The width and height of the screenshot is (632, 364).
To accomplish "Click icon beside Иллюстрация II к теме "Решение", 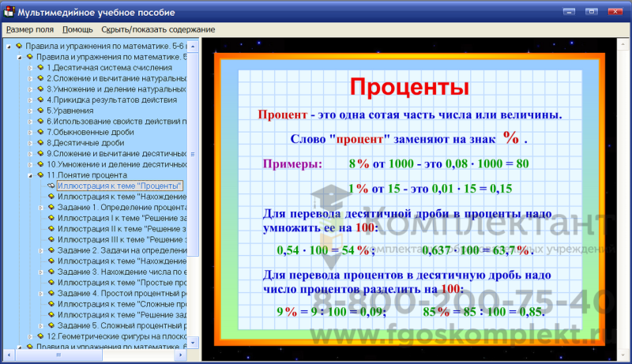I will [51, 228].
